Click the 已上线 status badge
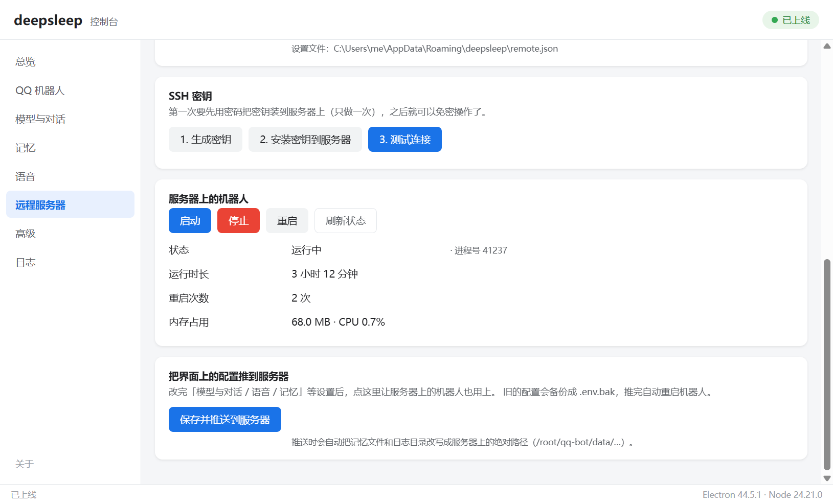Screen dimensions: 833x504 [791, 20]
